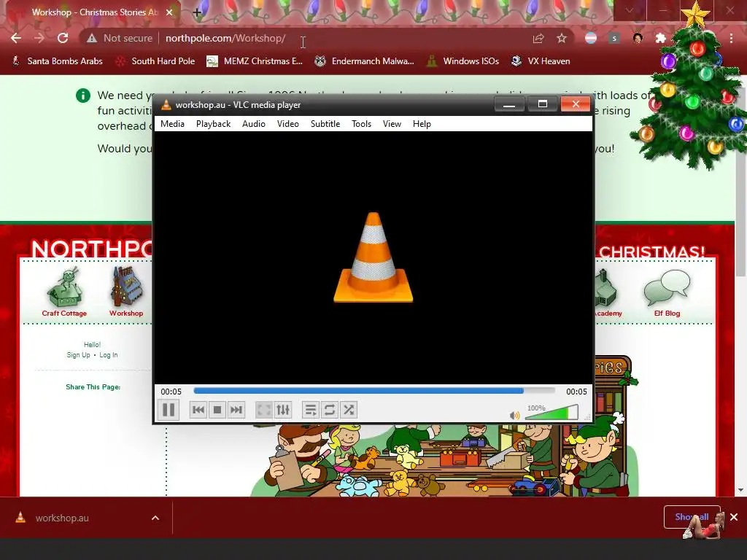Set the VLC volume slider level

coord(551,413)
